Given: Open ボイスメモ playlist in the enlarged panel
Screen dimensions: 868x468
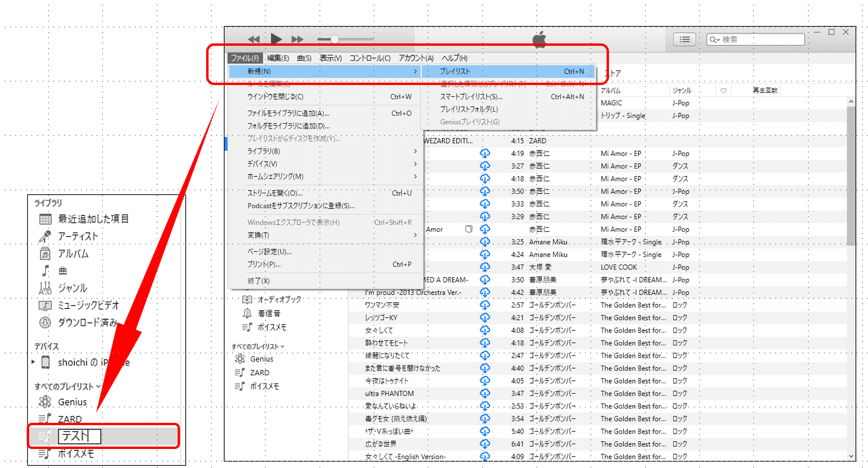Looking at the screenshot, I should point(66,454).
